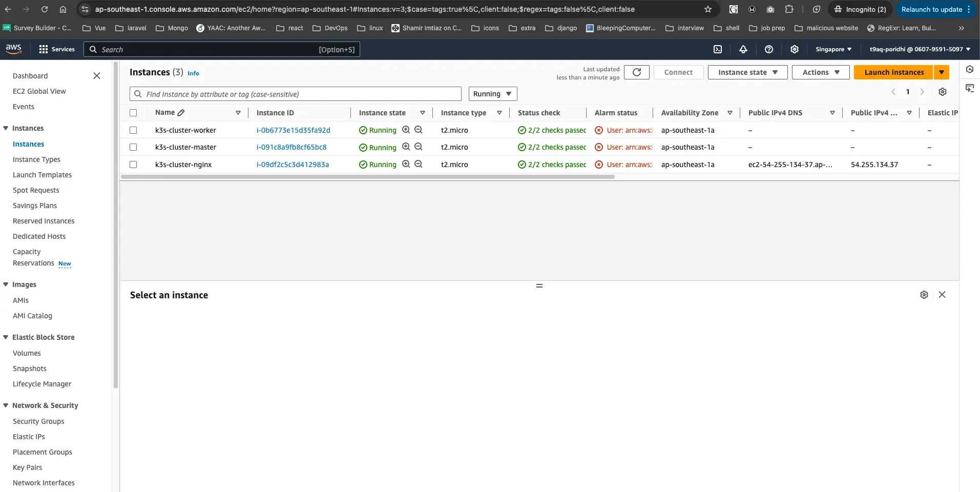980x492 pixels.
Task: Click the help question-mark icon
Action: click(x=768, y=49)
